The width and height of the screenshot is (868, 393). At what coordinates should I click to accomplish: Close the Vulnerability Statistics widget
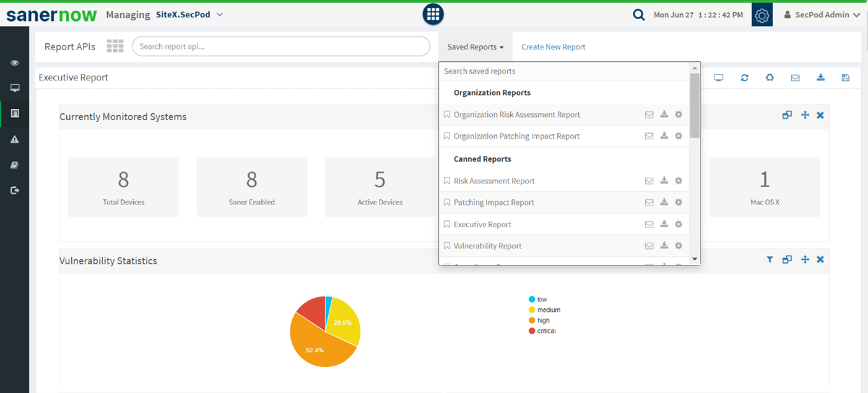pyautogui.click(x=820, y=260)
